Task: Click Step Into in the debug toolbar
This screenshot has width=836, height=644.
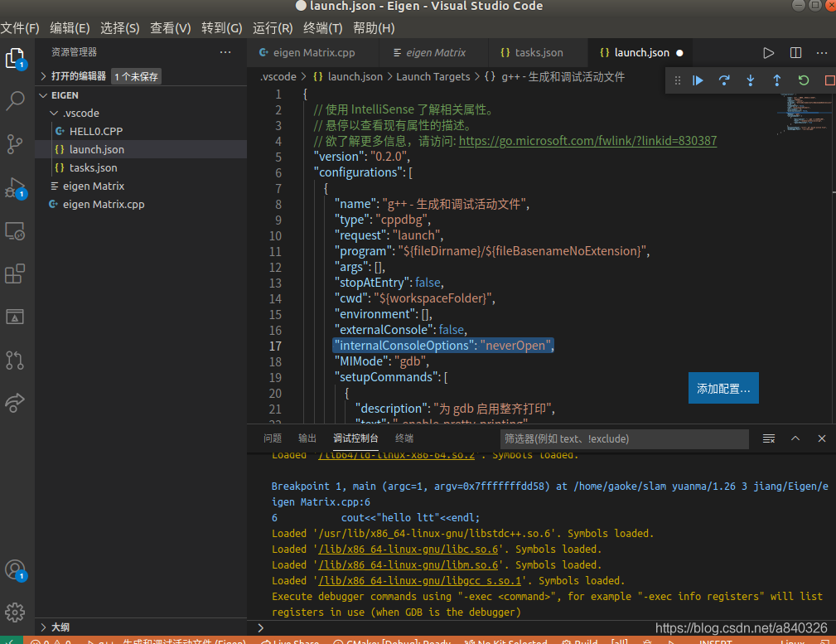Action: [750, 80]
